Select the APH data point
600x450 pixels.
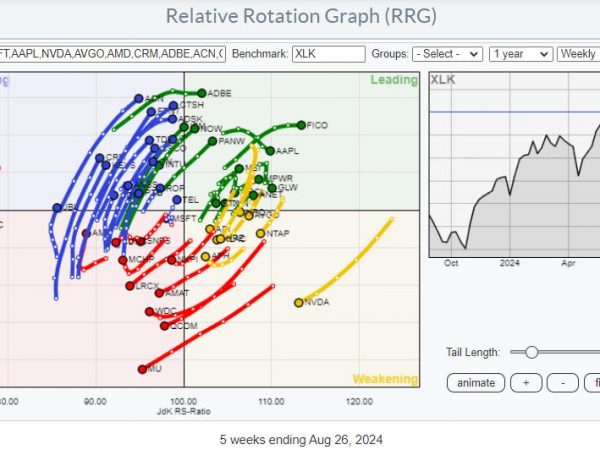pyautogui.click(x=205, y=256)
